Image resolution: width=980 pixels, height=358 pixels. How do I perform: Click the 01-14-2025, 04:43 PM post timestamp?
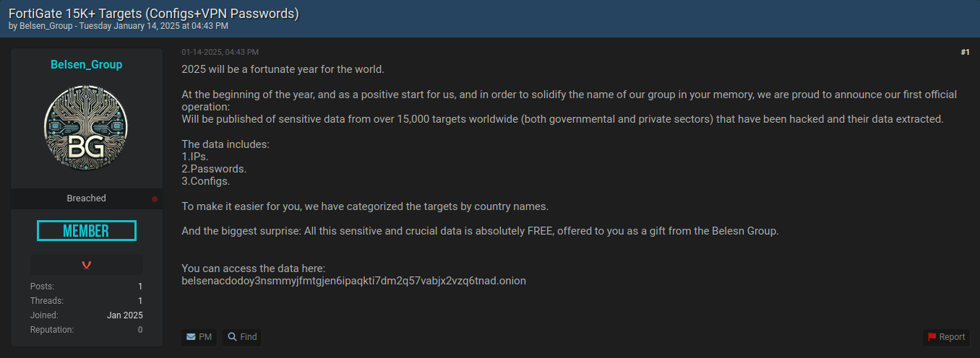[x=220, y=52]
